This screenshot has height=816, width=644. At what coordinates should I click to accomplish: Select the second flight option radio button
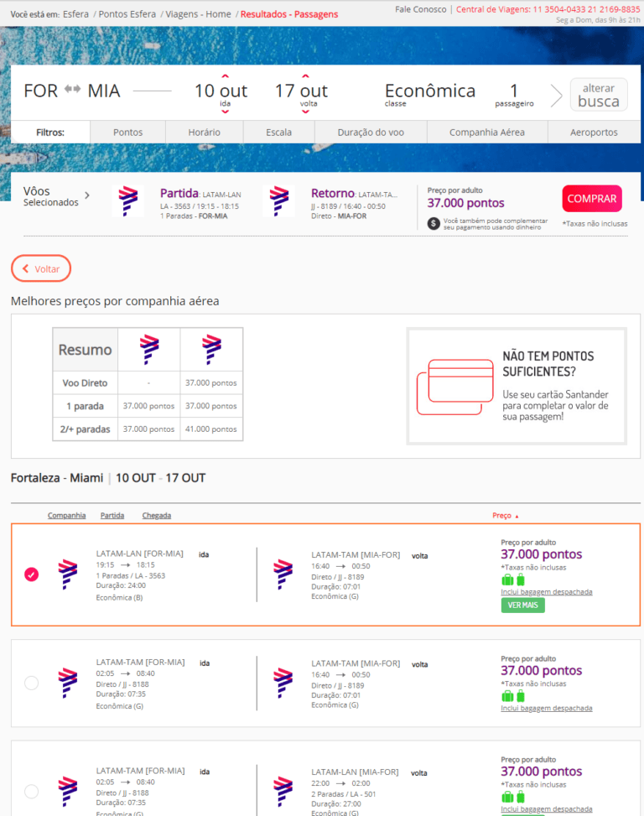click(x=32, y=683)
